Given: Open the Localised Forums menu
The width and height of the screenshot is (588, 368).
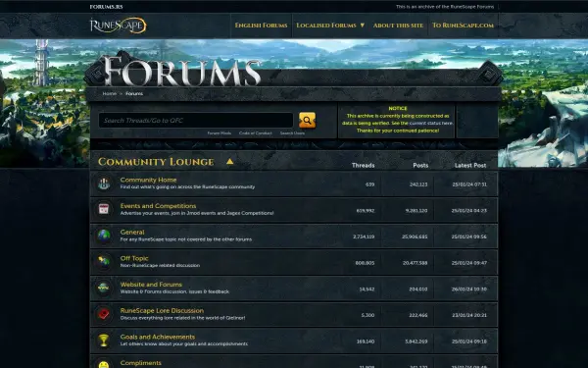Looking at the screenshot, I should click(x=326, y=26).
